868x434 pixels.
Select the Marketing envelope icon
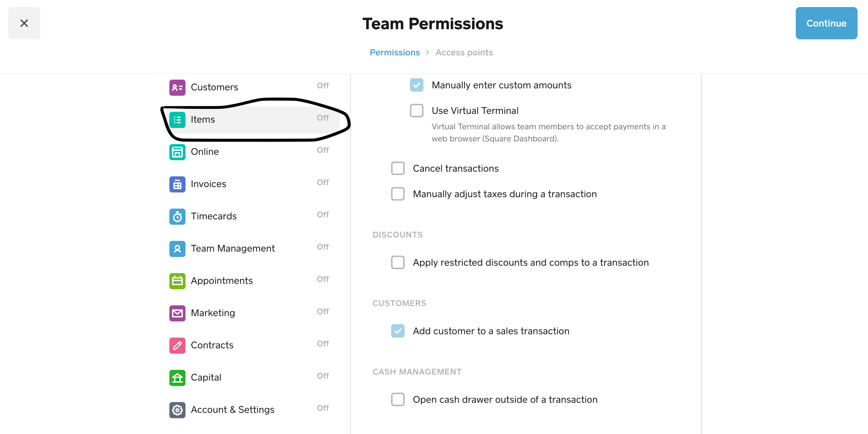click(177, 313)
